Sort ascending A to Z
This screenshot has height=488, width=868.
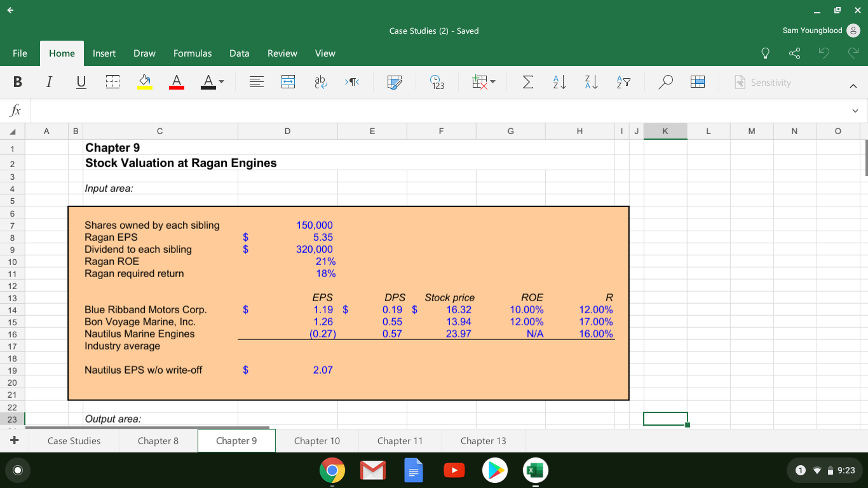click(x=560, y=83)
